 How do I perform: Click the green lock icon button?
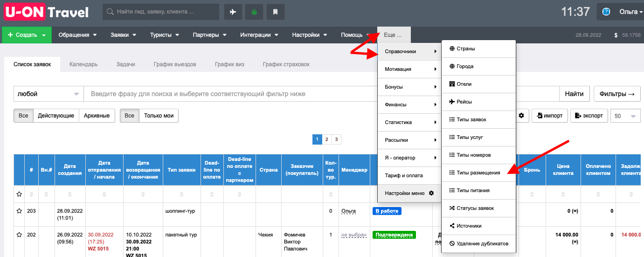[254, 12]
